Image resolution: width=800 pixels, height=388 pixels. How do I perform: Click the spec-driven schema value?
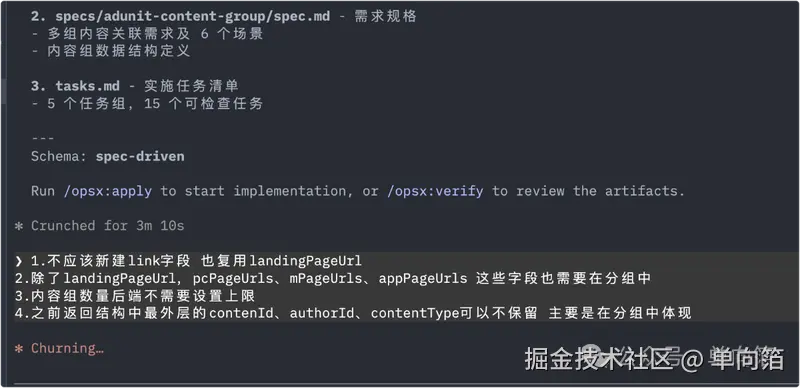click(x=140, y=156)
